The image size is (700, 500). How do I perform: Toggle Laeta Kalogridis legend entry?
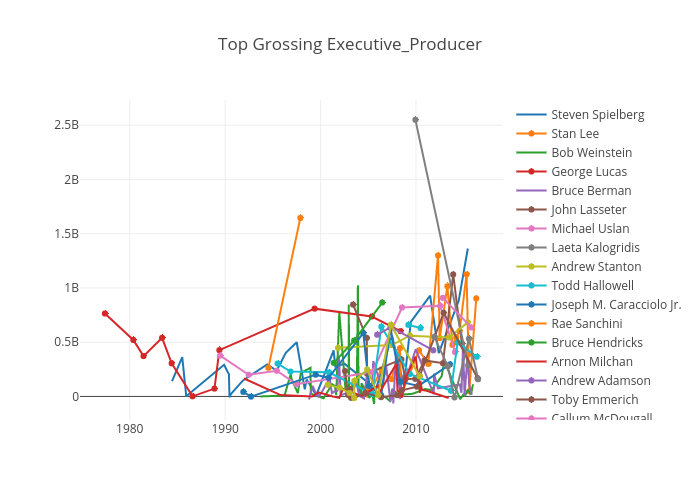coord(578,247)
